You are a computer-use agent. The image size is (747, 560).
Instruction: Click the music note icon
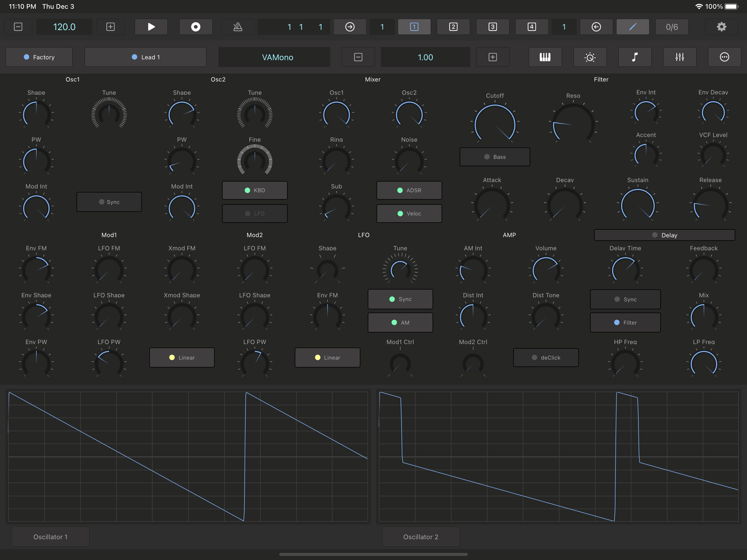tap(635, 57)
